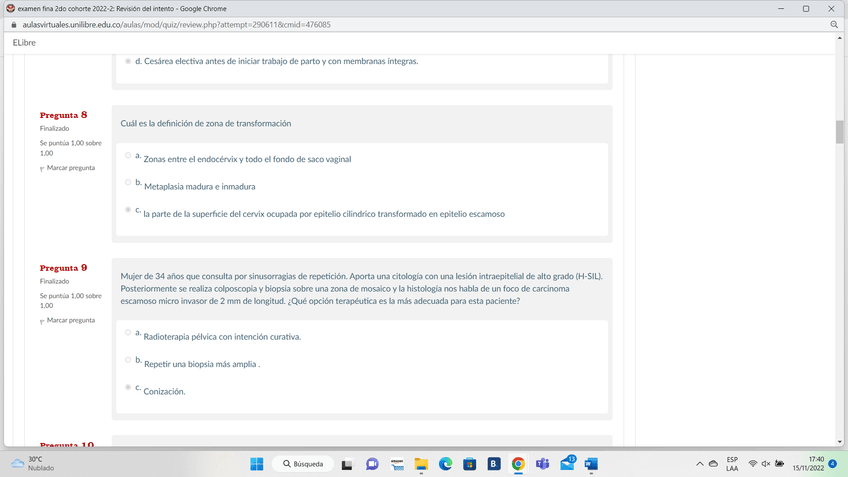The image size is (848, 477).
Task: Launch Microsoft Edge from the taskbar
Action: [x=446, y=464]
